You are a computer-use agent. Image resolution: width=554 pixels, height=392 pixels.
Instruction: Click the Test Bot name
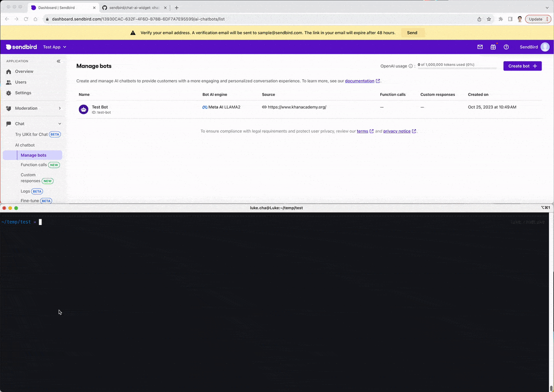tap(100, 107)
